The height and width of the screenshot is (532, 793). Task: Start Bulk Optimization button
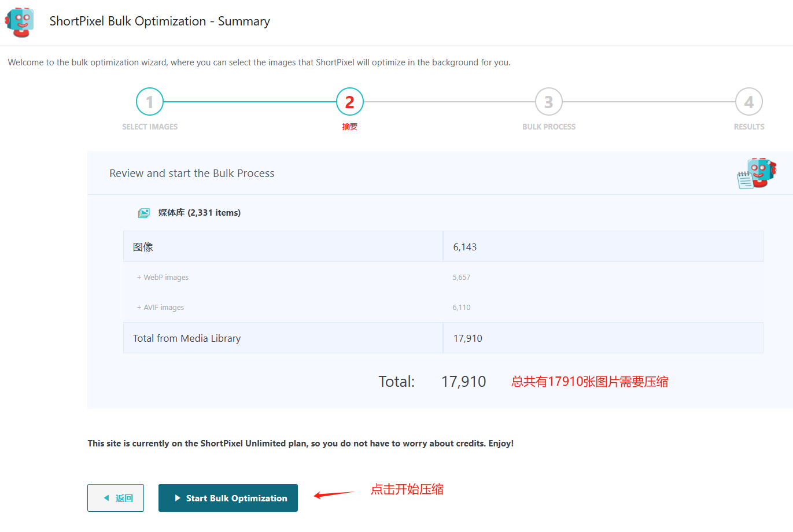(228, 498)
